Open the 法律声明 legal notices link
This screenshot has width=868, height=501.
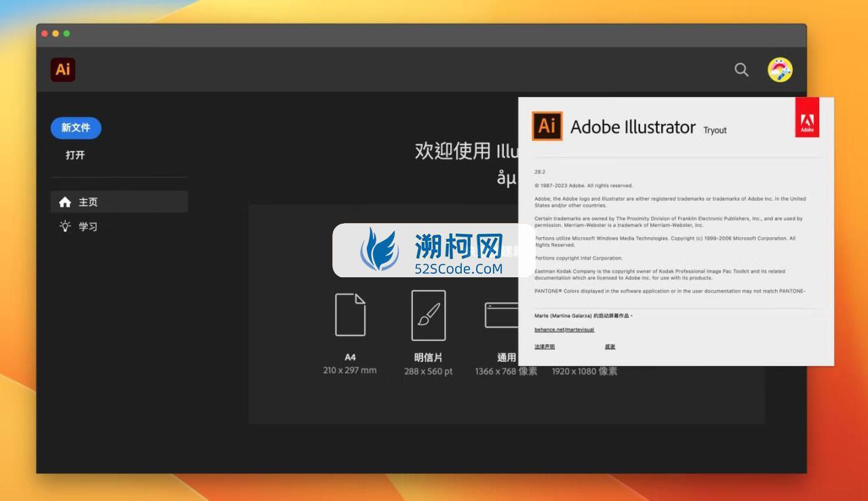point(545,346)
